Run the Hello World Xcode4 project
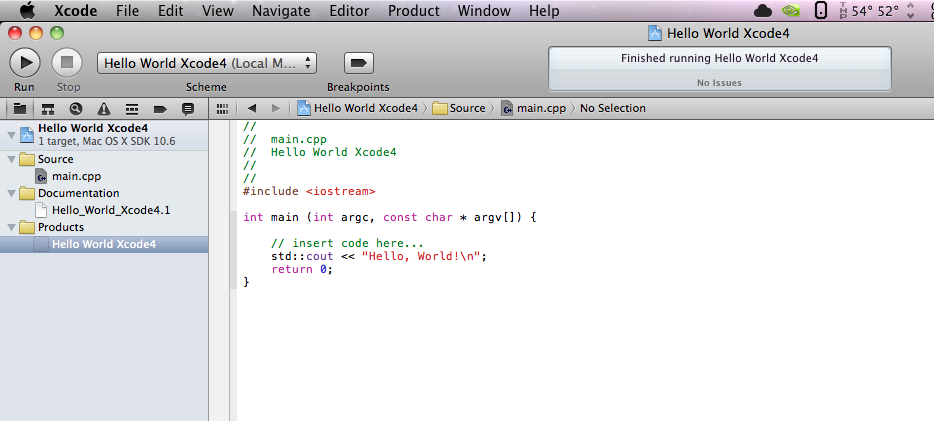Viewport: 934px width, 421px height. [24, 63]
